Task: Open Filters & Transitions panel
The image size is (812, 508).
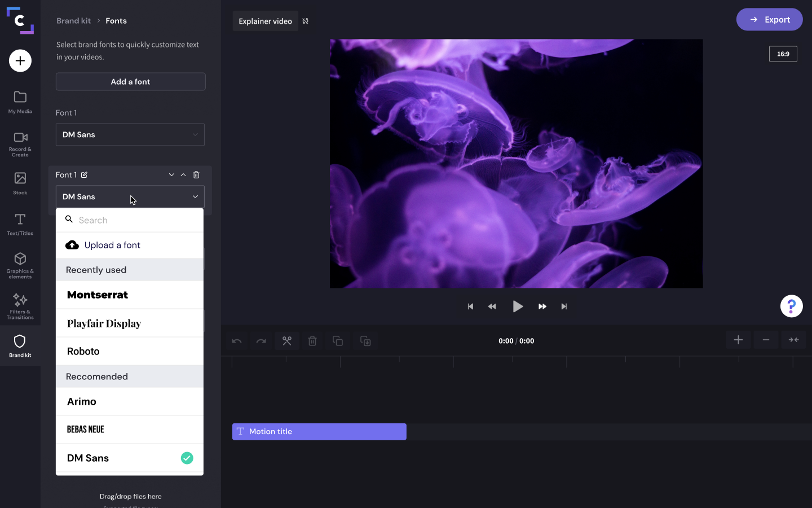Action: [x=20, y=306]
